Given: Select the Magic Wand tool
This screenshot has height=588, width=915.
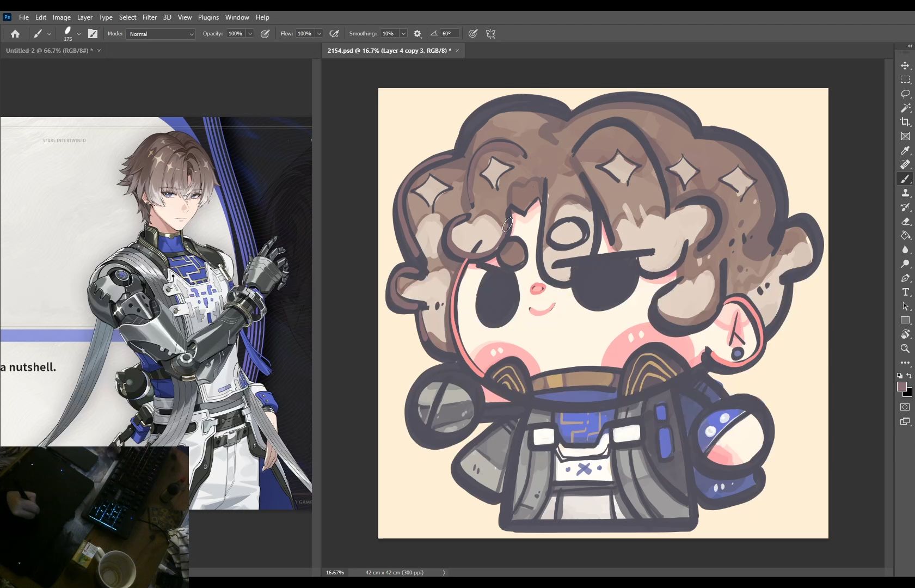Looking at the screenshot, I should [905, 108].
